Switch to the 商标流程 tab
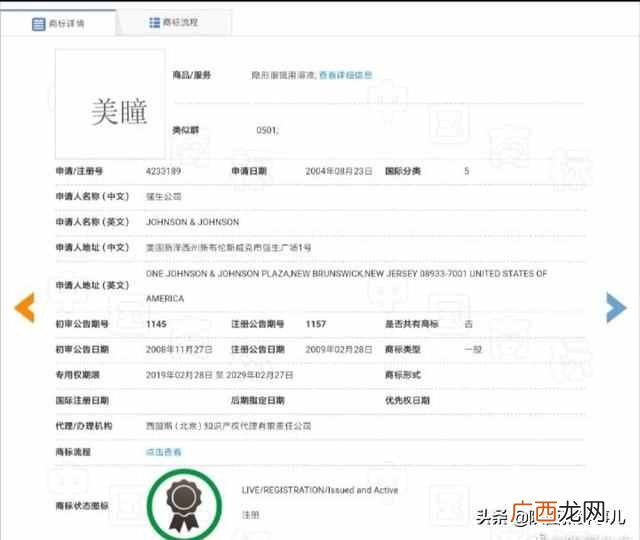 pyautogui.click(x=174, y=22)
